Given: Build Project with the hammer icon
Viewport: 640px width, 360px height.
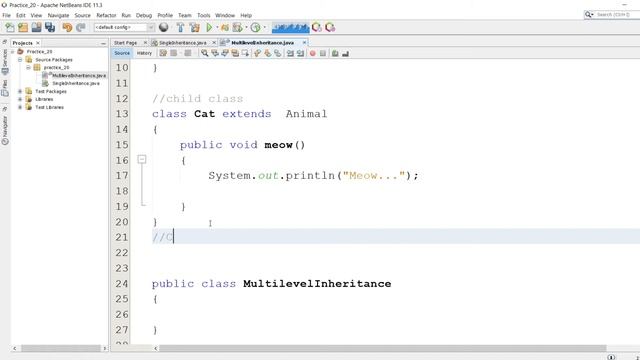Looking at the screenshot, I should 180,27.
